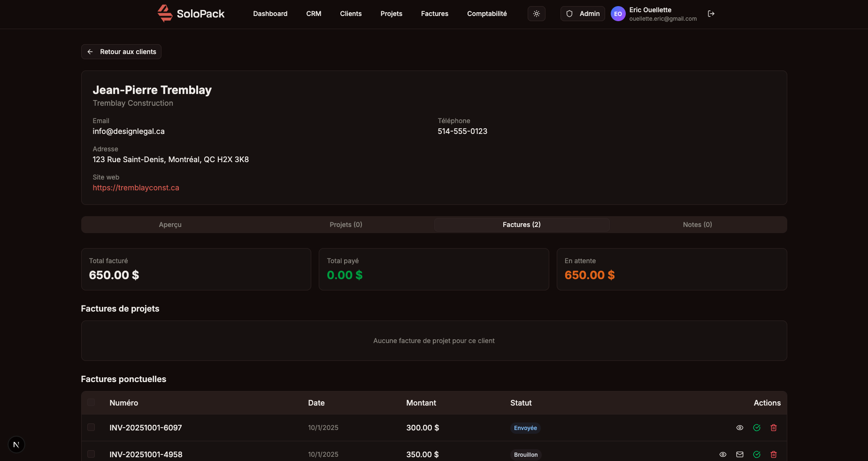The image size is (868, 461).
Task: View invoice INV-20251001-6097 with eye icon
Action: [739, 428]
